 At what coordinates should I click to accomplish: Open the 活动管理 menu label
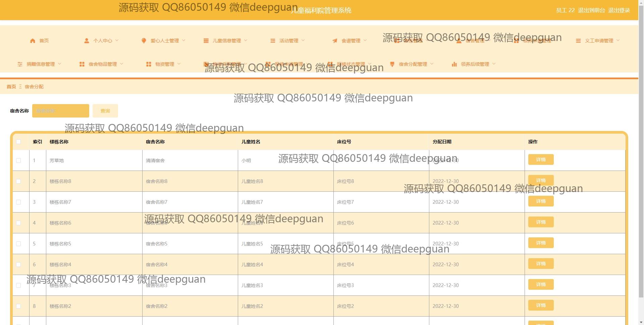(x=289, y=41)
